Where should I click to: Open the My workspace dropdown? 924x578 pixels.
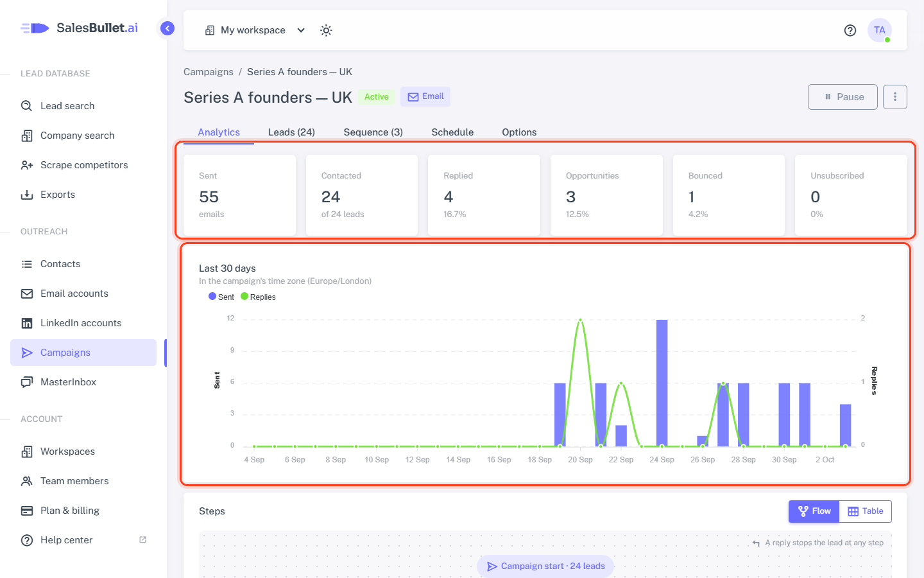255,30
